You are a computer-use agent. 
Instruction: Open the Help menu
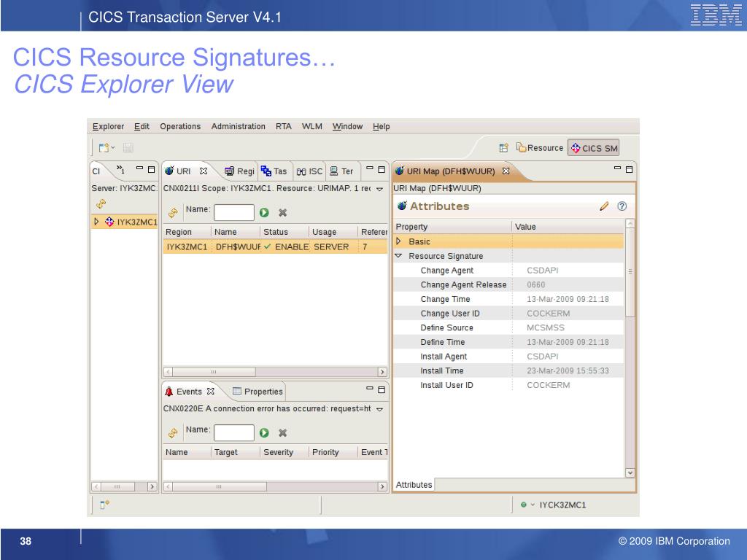(381, 126)
